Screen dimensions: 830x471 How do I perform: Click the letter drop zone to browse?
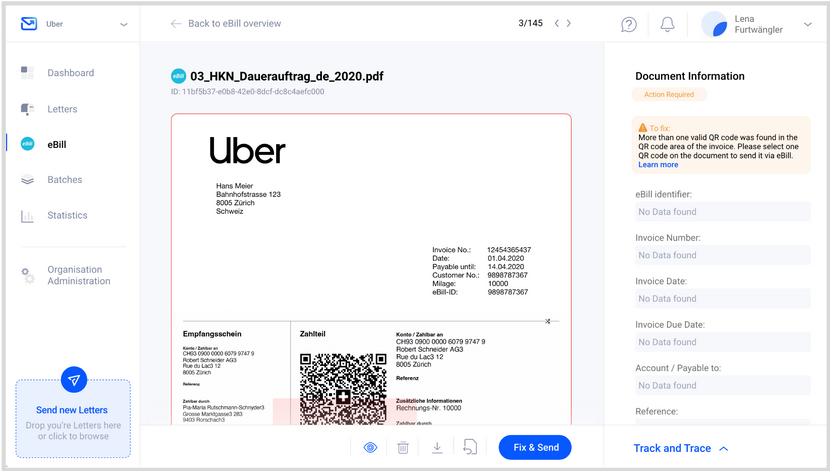(x=73, y=419)
